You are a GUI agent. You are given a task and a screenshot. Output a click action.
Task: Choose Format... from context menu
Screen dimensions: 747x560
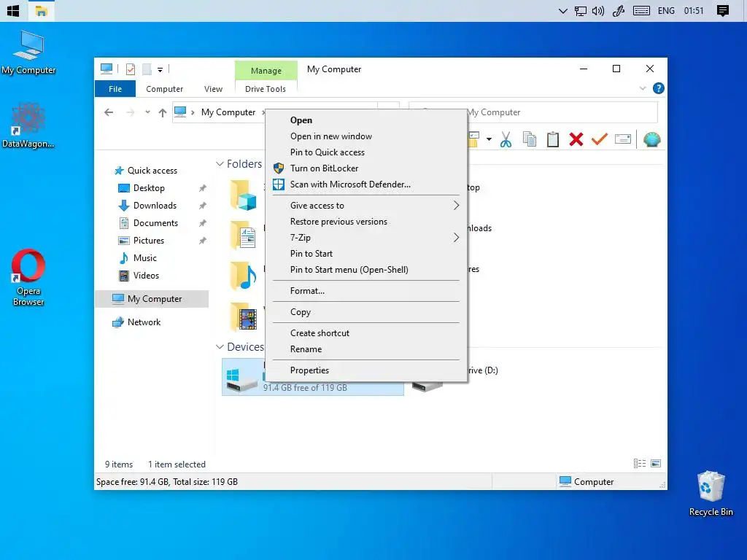coord(366,291)
